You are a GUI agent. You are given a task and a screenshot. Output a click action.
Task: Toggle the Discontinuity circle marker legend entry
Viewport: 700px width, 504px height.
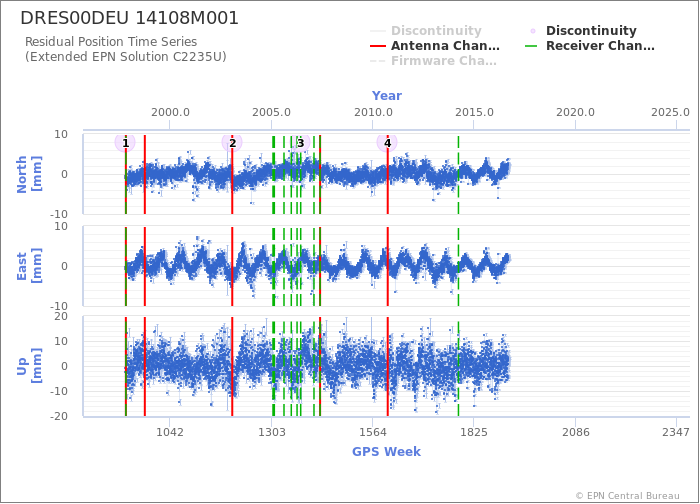coord(583,31)
